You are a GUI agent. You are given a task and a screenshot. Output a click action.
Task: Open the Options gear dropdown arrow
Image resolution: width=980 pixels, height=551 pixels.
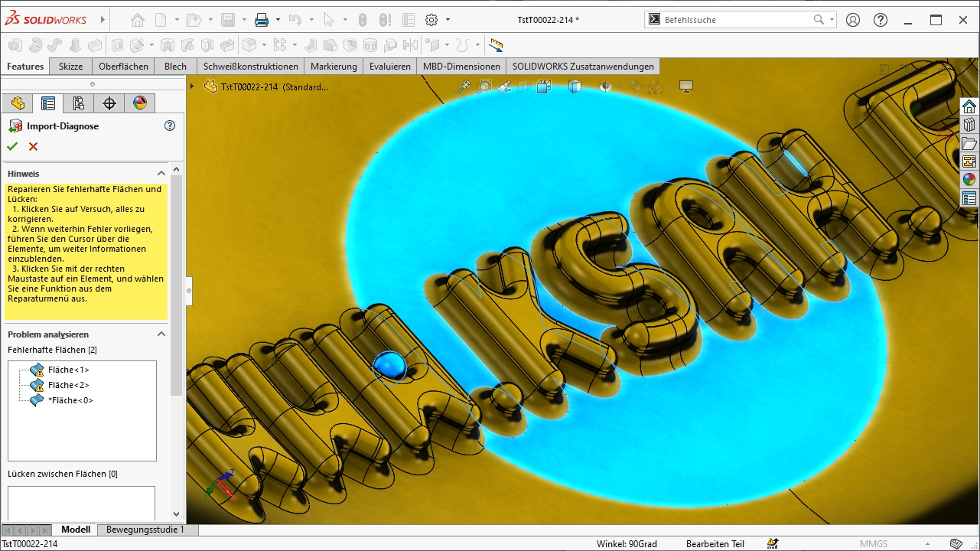point(448,20)
